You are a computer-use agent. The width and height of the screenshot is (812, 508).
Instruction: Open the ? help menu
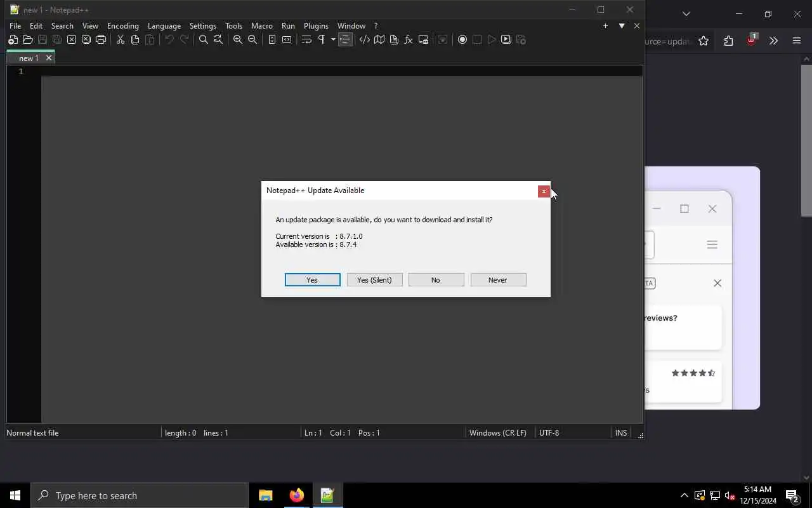pyautogui.click(x=376, y=26)
